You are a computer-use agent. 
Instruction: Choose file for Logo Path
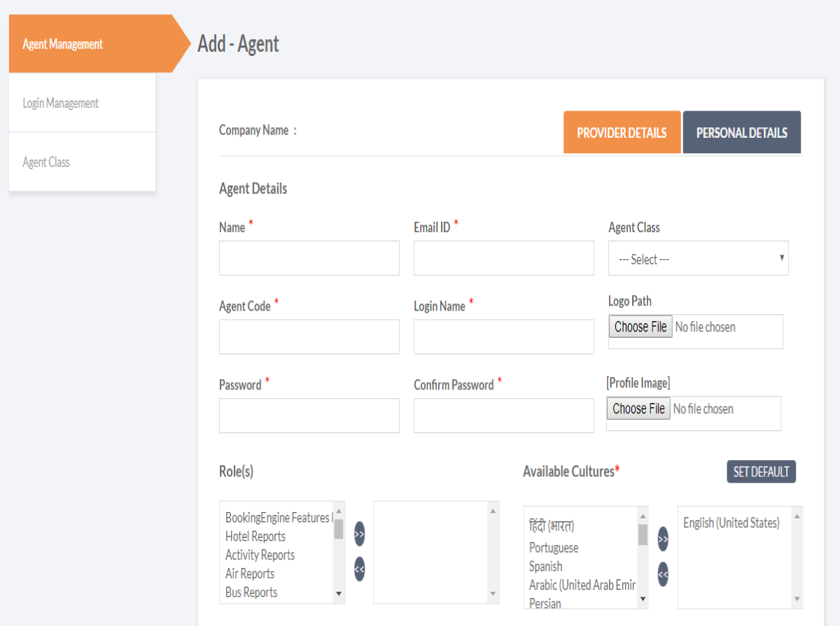click(x=640, y=327)
